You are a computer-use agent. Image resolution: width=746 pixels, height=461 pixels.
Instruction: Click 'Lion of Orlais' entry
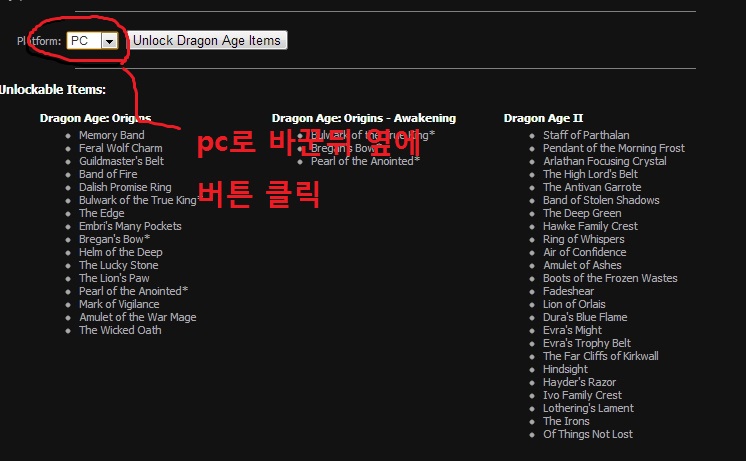click(x=574, y=304)
